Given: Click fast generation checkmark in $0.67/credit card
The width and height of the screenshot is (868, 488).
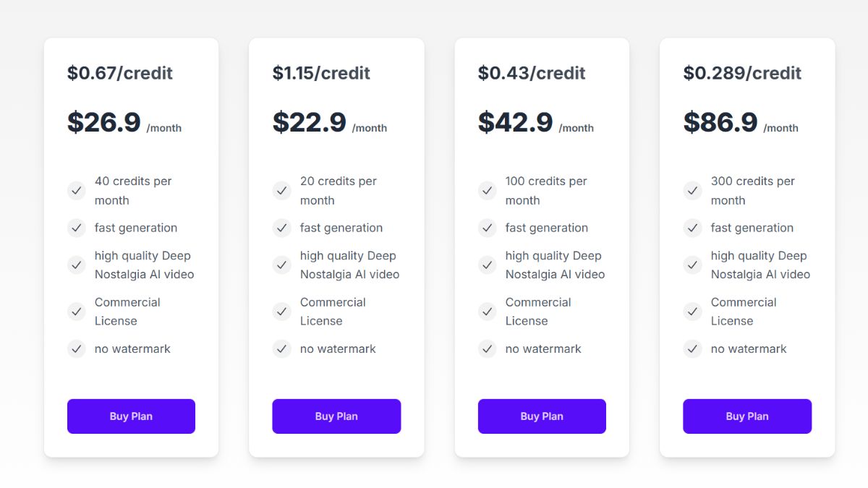Looking at the screenshot, I should pyautogui.click(x=77, y=228).
